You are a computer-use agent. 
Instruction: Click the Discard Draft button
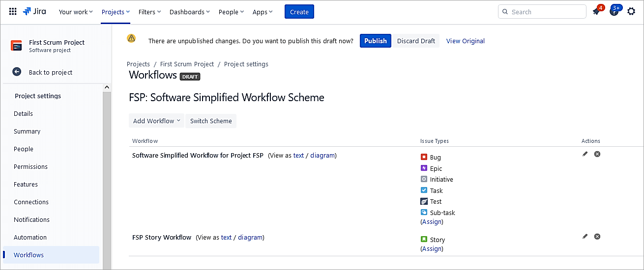click(x=416, y=41)
